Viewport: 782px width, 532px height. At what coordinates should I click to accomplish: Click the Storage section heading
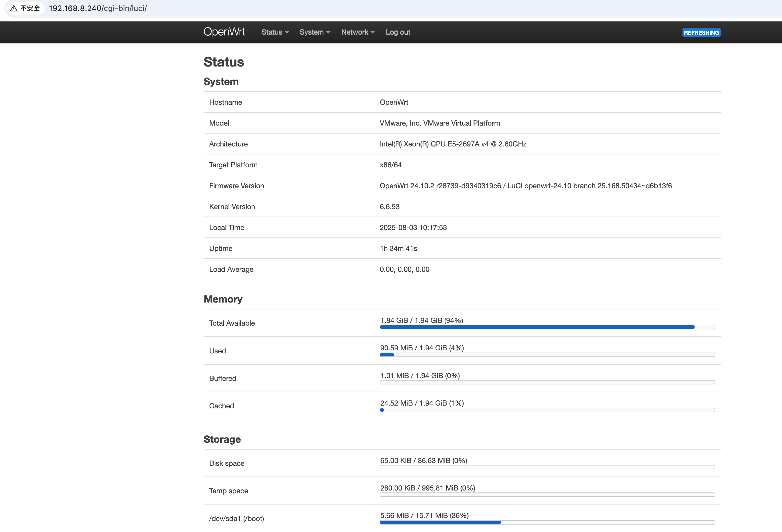(222, 439)
